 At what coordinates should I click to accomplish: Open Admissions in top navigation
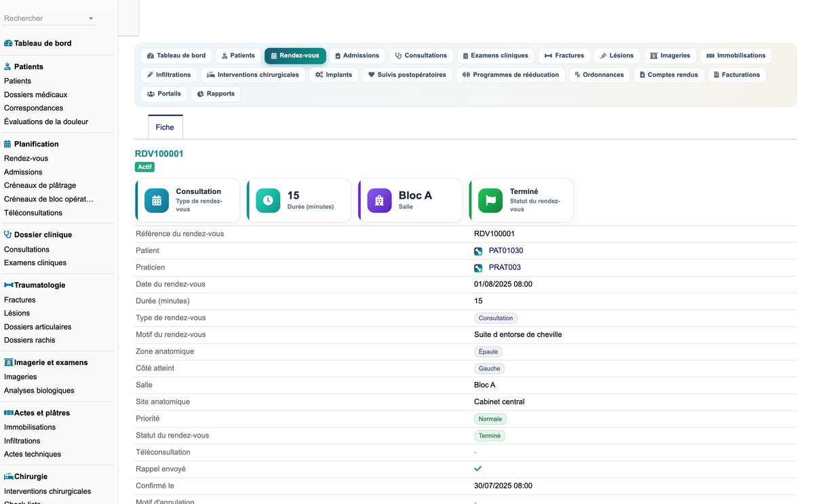click(x=357, y=56)
